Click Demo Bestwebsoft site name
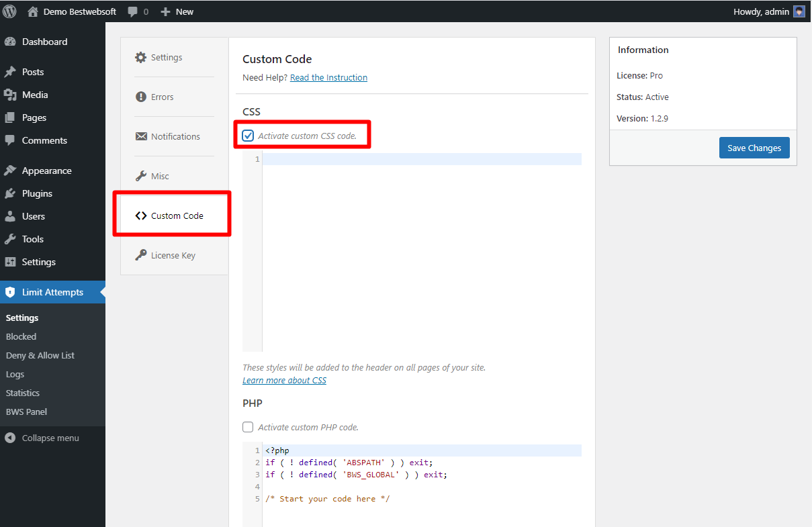 pyautogui.click(x=80, y=11)
